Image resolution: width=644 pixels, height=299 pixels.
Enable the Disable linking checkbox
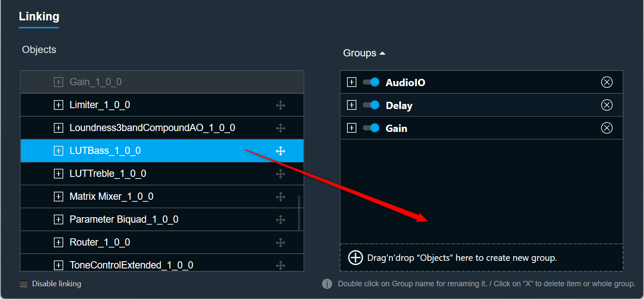[x=24, y=284]
